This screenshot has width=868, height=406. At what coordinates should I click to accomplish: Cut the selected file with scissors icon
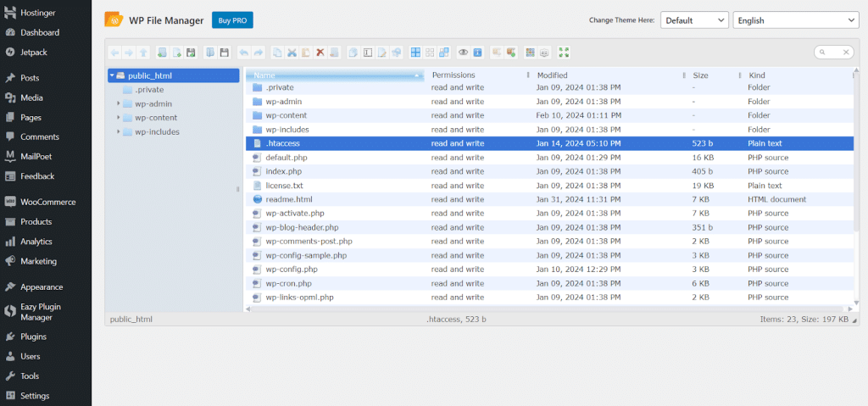point(292,53)
